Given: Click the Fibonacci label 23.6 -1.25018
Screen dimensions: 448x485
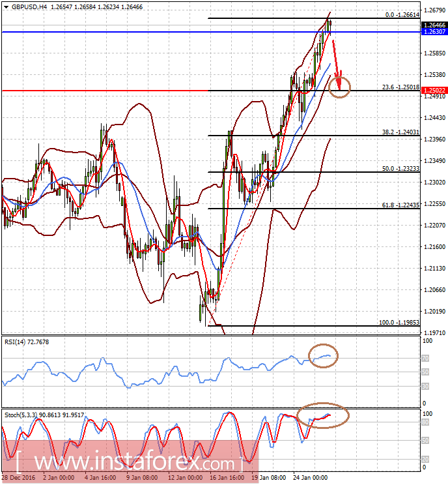Looking at the screenshot, I should [400, 87].
